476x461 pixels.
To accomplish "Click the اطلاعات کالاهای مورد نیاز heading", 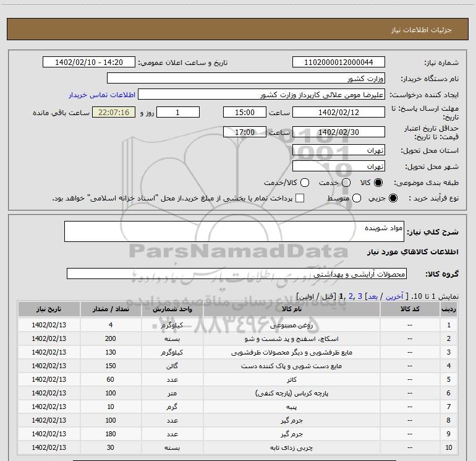I will [413, 252].
